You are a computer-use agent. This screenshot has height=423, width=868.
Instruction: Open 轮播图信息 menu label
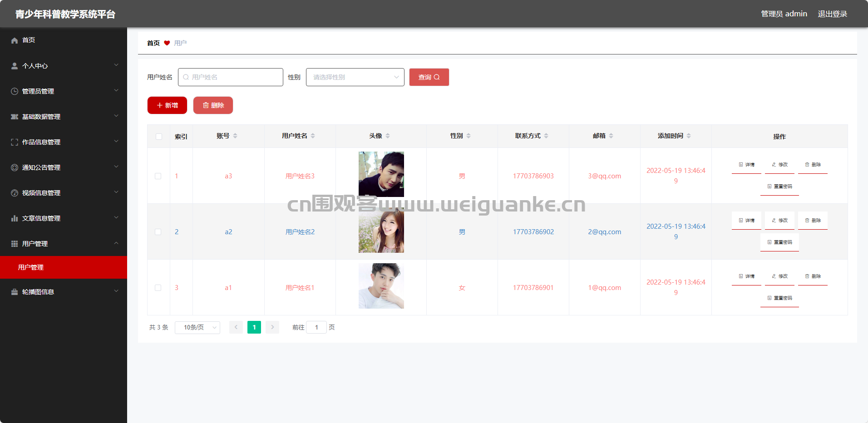pyautogui.click(x=38, y=292)
